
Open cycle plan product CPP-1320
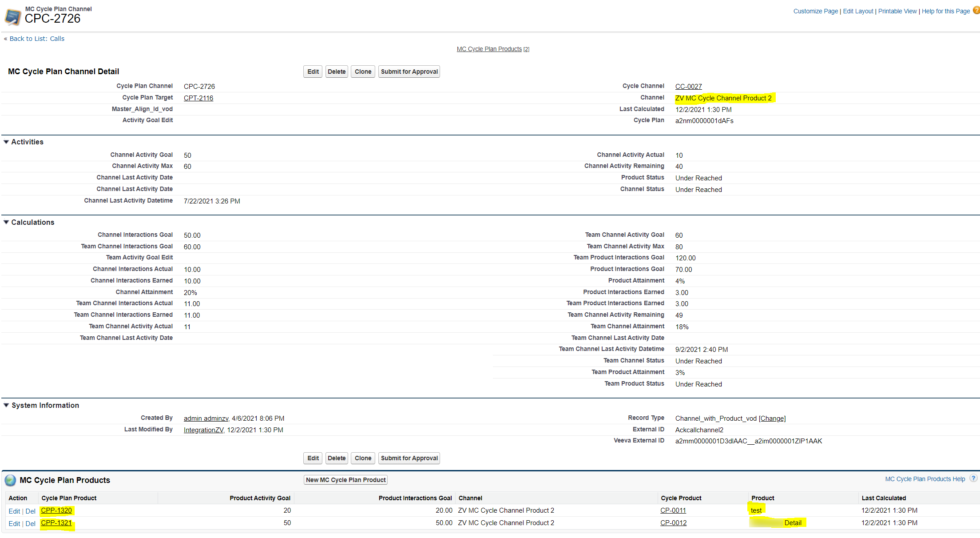56,510
